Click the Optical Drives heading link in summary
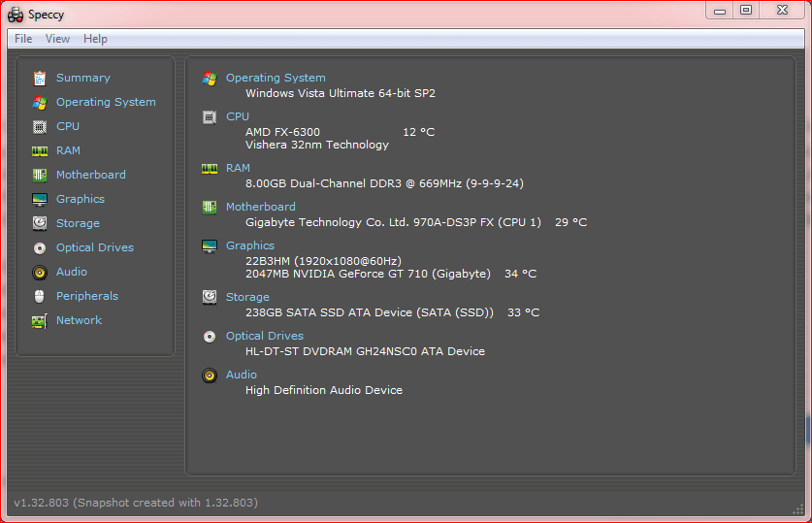Image resolution: width=812 pixels, height=523 pixels. point(265,336)
